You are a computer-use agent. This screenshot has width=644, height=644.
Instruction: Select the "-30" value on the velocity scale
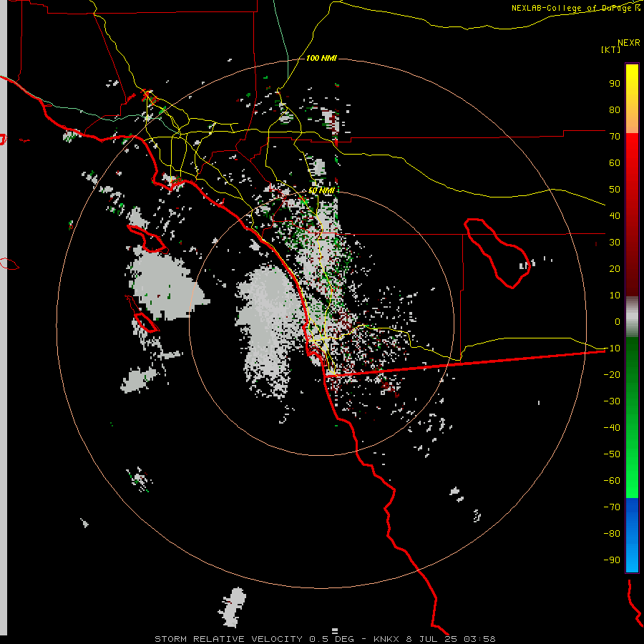pyautogui.click(x=612, y=401)
